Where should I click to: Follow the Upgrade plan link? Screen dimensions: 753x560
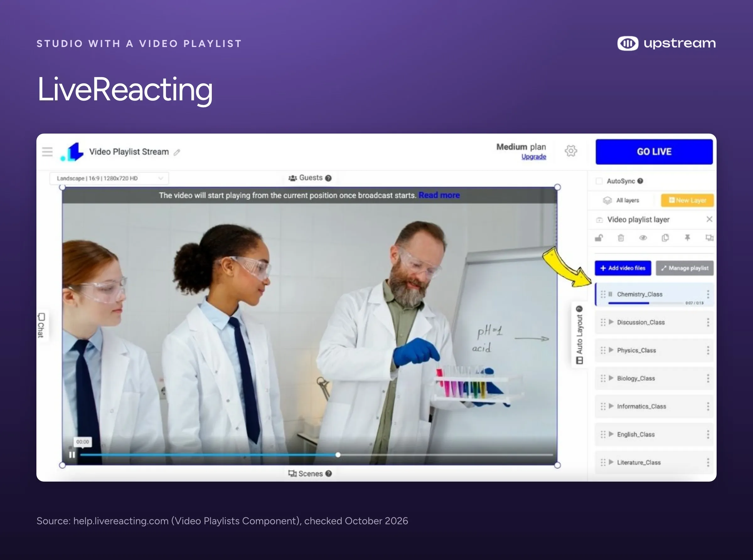tap(534, 156)
